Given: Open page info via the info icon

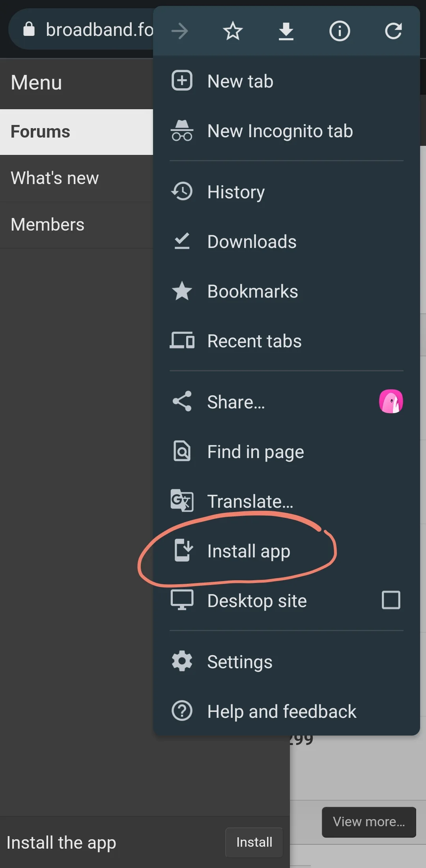Looking at the screenshot, I should [x=340, y=31].
